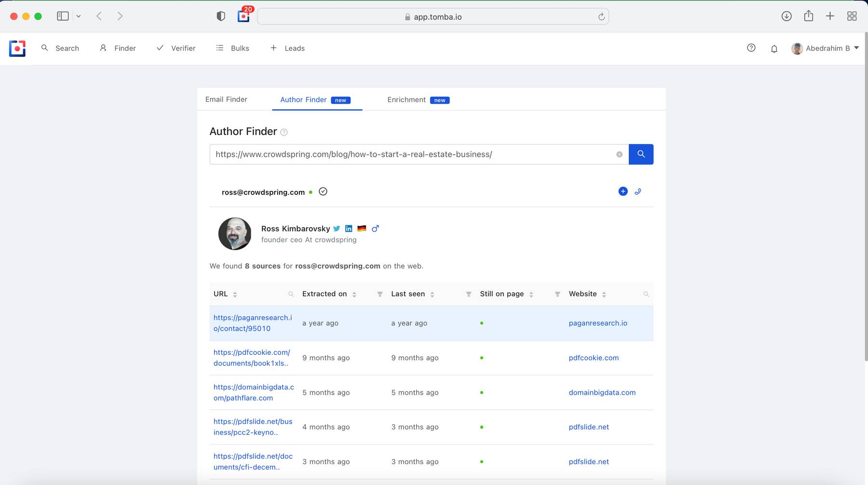This screenshot has height=485, width=868.
Task: Open the pdfcookie.com documents URL link
Action: pyautogui.click(x=252, y=358)
